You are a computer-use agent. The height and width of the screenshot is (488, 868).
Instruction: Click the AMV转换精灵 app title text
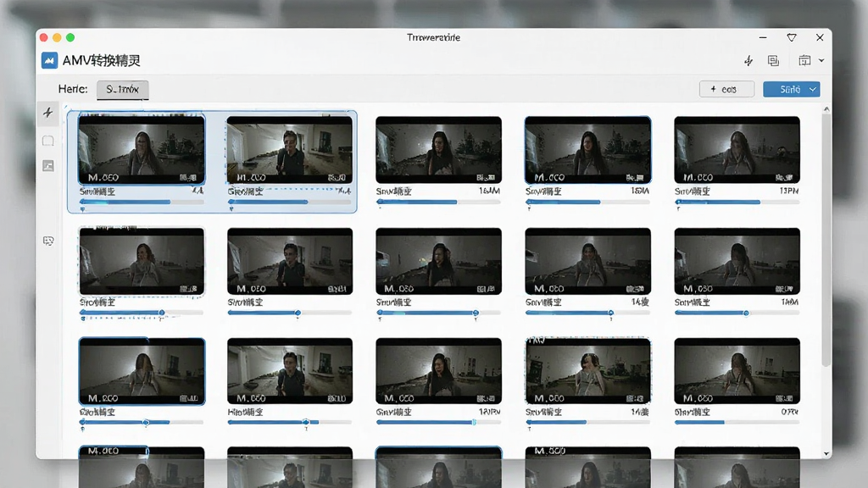pos(102,60)
